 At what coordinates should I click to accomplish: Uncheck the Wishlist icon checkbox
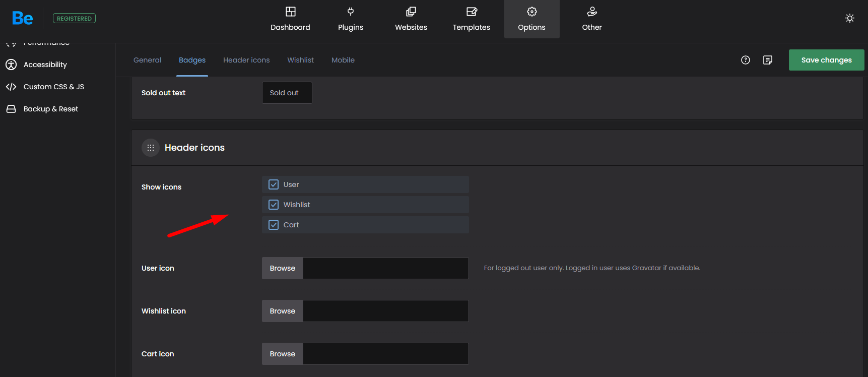pyautogui.click(x=274, y=205)
